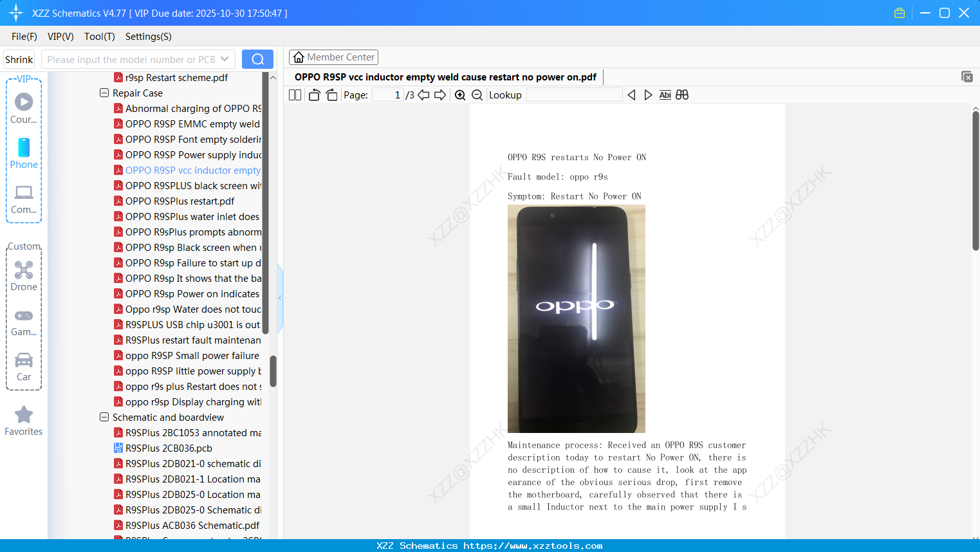Click the file tree scroll-up arrow

click(273, 78)
